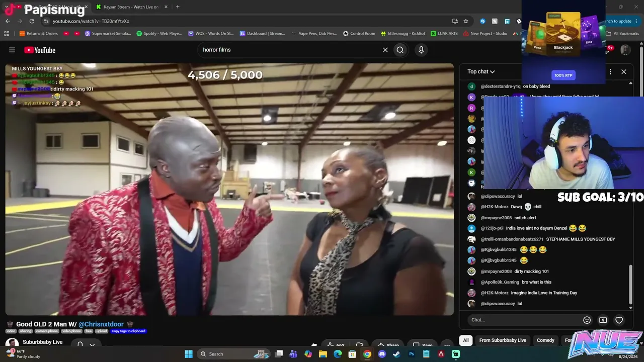Expand the 'Top chat' dropdown
The width and height of the screenshot is (644, 362).
pos(481,71)
